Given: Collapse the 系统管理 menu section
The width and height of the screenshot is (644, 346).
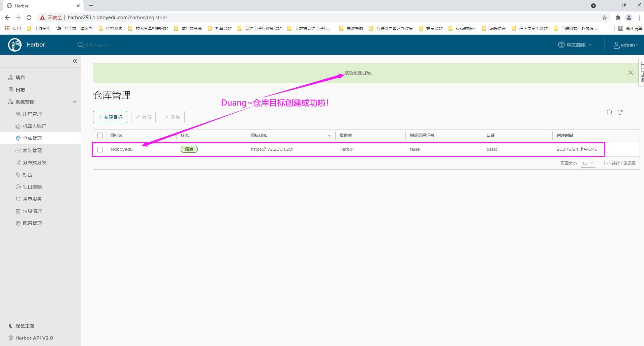Looking at the screenshot, I should 75,102.
